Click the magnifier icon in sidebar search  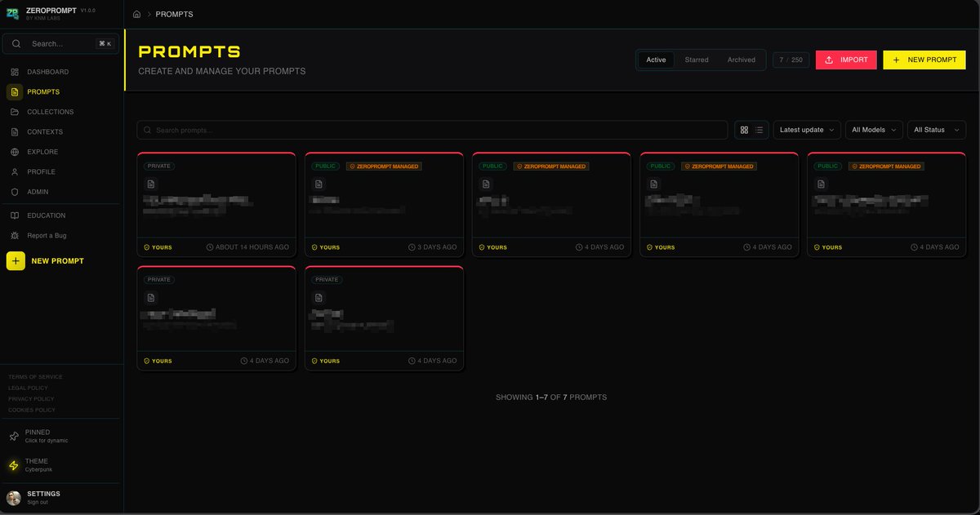[16, 43]
